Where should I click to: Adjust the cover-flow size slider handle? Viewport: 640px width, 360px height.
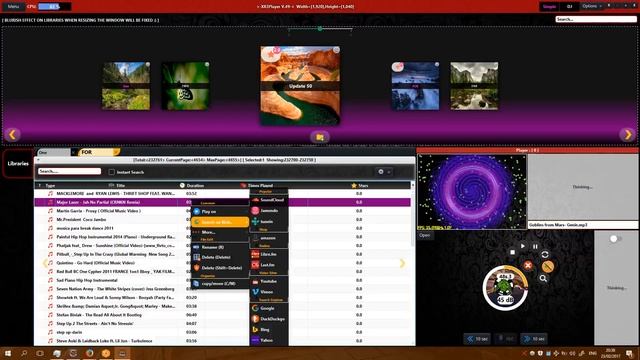pyautogui.click(x=320, y=29)
